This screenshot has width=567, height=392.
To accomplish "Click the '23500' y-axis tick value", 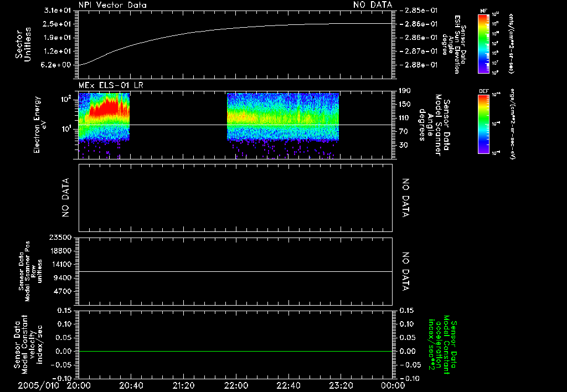I will click(x=60, y=237).
